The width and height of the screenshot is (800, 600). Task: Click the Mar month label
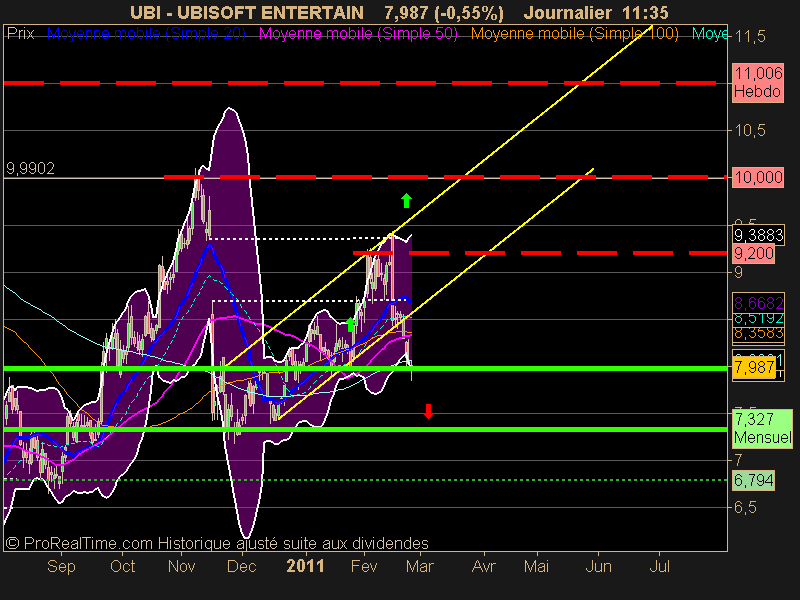(420, 566)
